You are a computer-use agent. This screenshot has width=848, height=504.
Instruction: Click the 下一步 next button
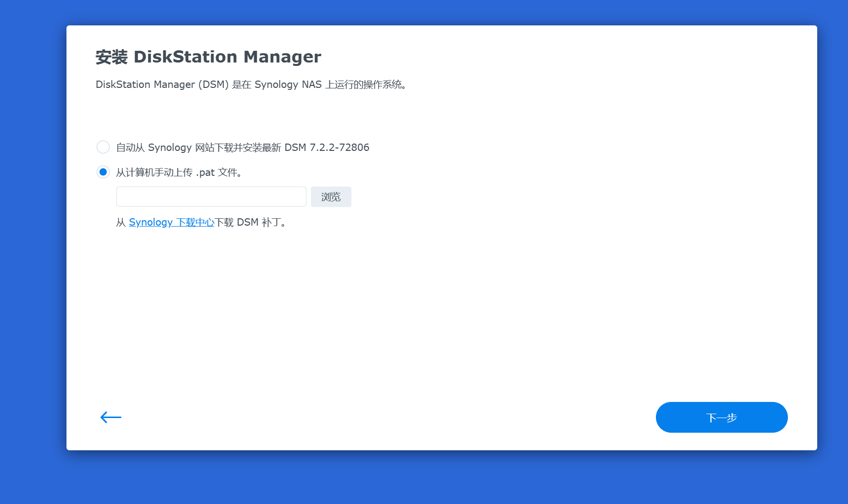click(721, 417)
